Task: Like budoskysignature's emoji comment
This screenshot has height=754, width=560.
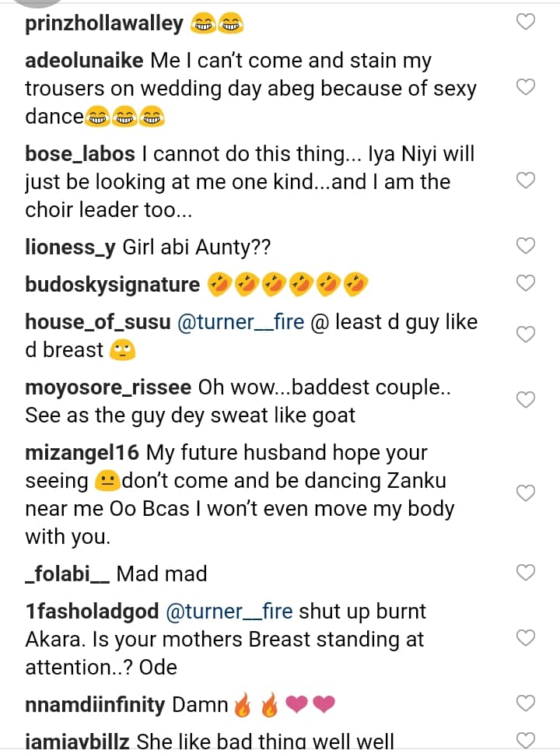Action: (527, 283)
